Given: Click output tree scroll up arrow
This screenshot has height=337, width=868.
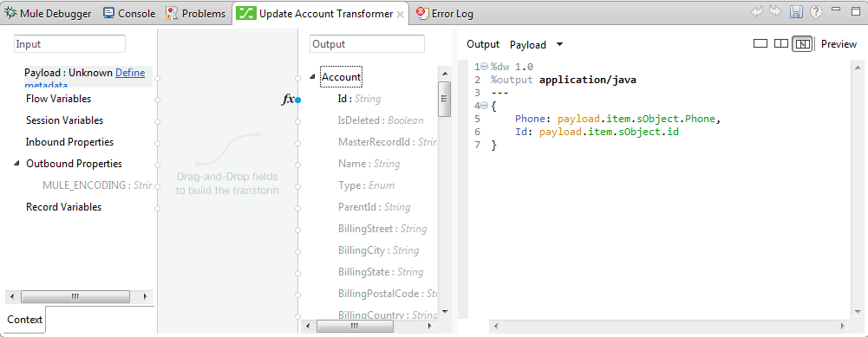Looking at the screenshot, I should pos(444,73).
